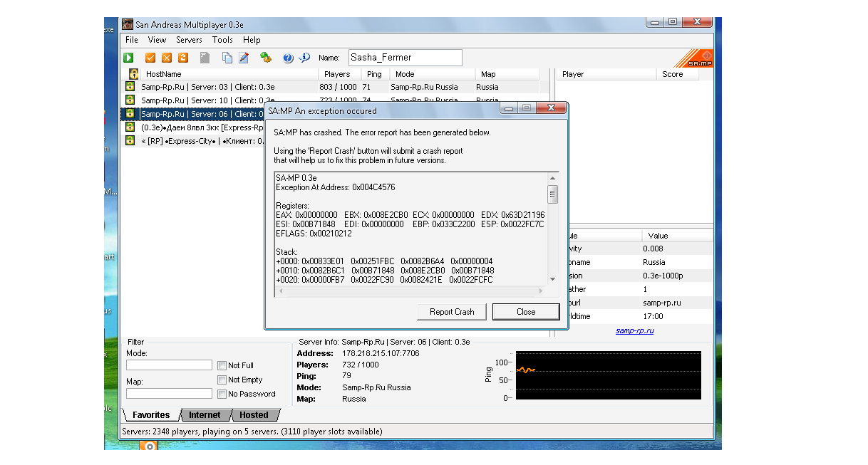This screenshot has width=868, height=465.
Task: Open the View menu
Action: 157,40
